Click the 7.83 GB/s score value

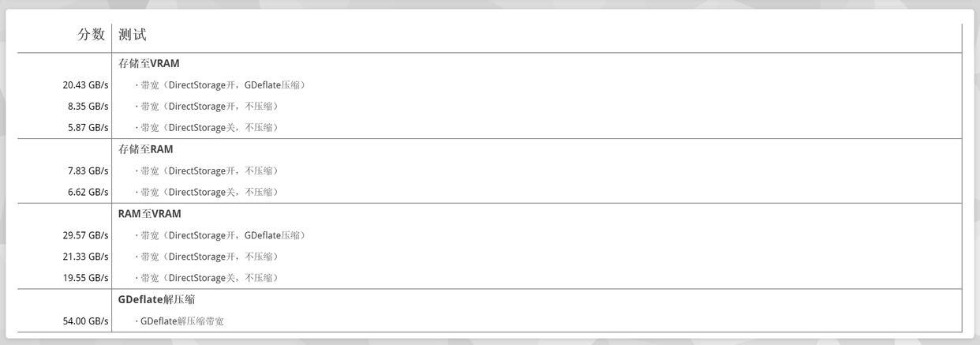[x=88, y=171]
